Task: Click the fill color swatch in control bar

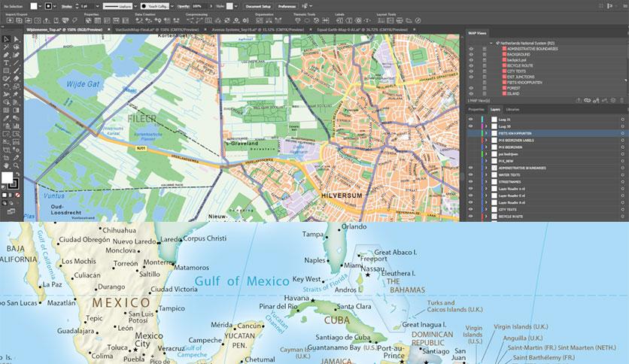Action: click(34, 6)
